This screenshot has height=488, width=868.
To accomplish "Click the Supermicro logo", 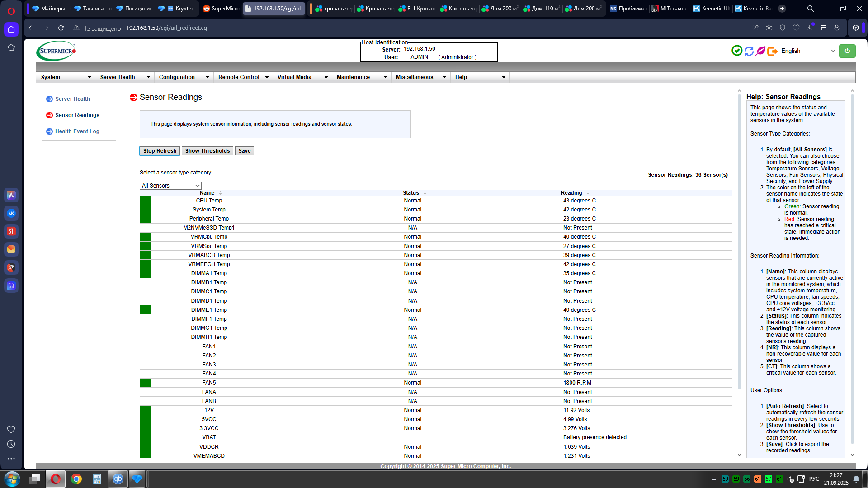I will 56,51.
